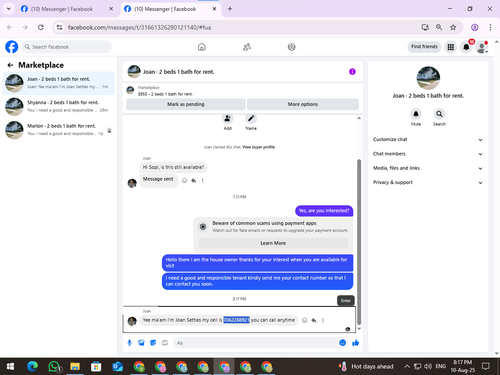Click the Marketplace listing title $655
Screen dimensions: 500x375
(x=165, y=94)
